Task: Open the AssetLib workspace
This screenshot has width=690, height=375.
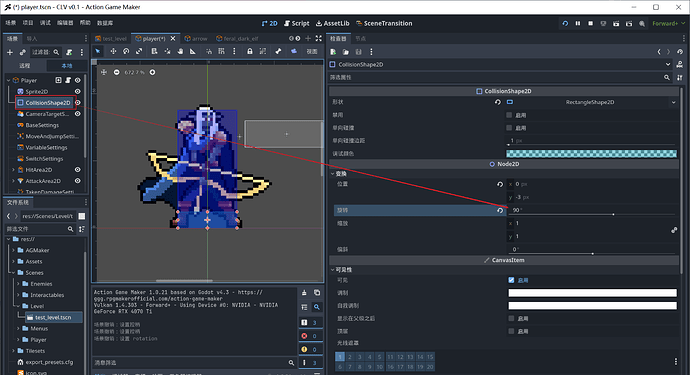Action: click(x=333, y=23)
